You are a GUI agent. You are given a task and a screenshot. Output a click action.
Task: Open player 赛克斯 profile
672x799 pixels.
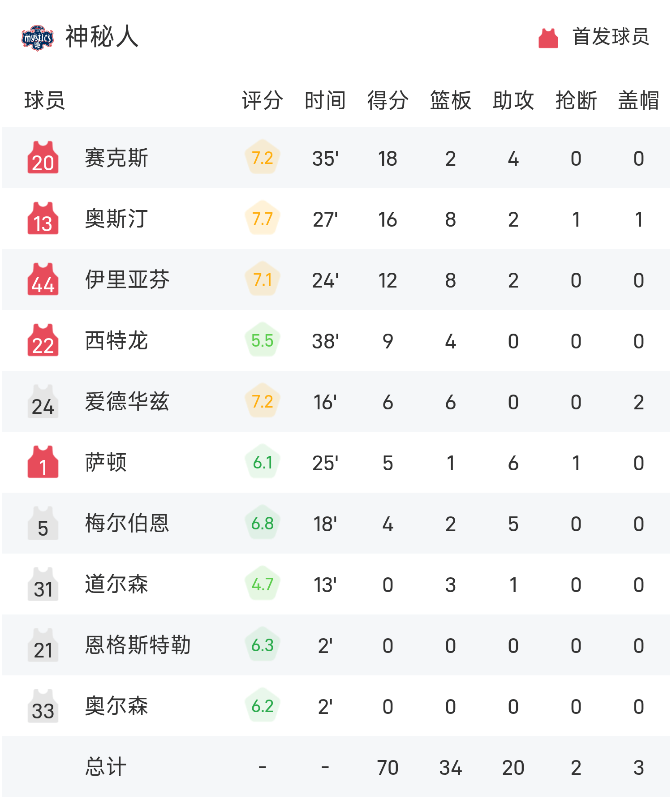[x=116, y=158]
